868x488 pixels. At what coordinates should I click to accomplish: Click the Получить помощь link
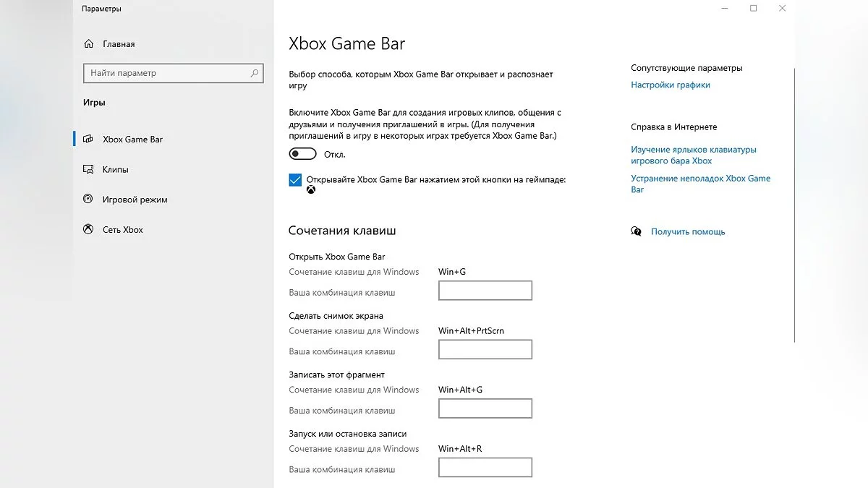point(688,232)
